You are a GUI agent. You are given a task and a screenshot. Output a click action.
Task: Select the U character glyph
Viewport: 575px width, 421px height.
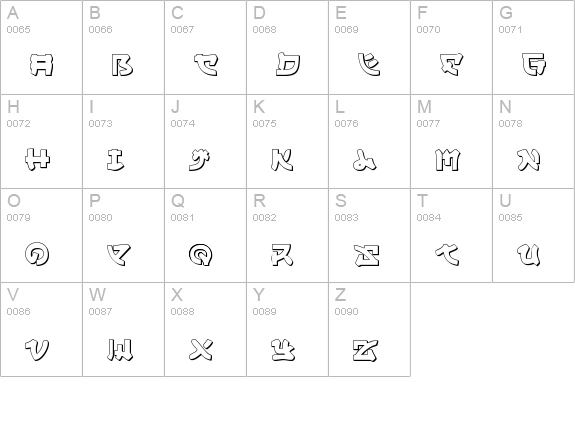(x=529, y=255)
